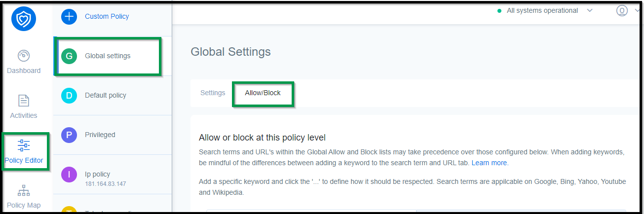644x214 pixels.
Task: Select the Policy Editor sliders icon
Action: click(24, 145)
